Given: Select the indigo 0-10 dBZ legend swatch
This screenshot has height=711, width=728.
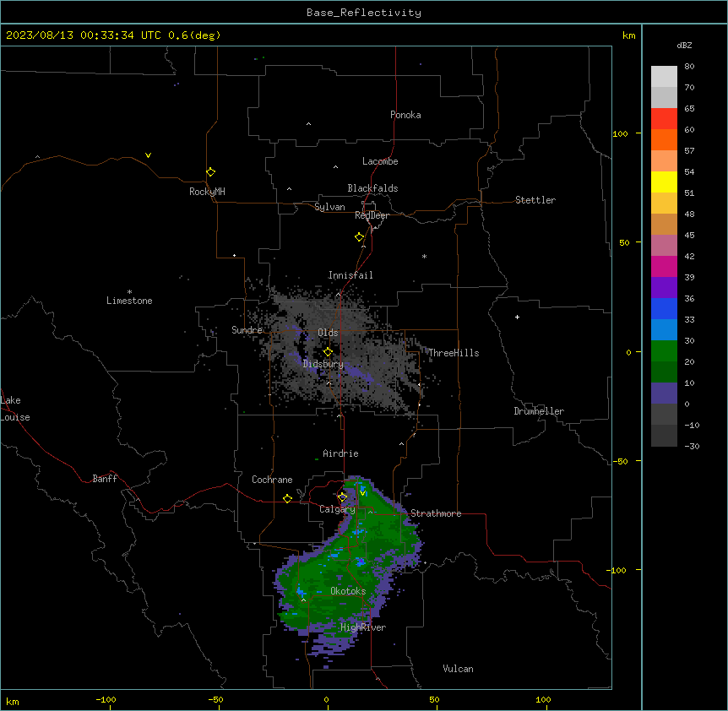Looking at the screenshot, I should click(x=664, y=393).
